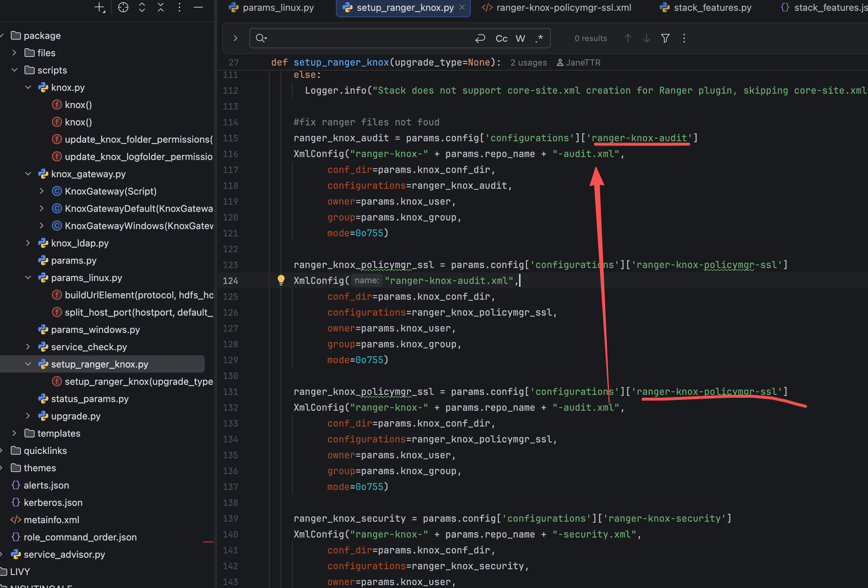The width and height of the screenshot is (868, 588).
Task: Close the setup_ranger_knox.py tab
Action: pos(462,8)
